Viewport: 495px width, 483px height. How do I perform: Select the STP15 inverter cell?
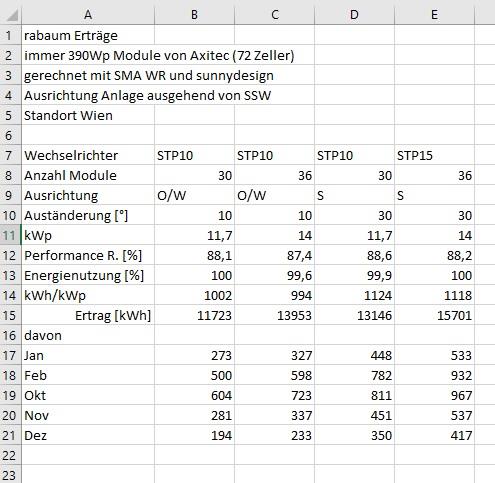(434, 155)
